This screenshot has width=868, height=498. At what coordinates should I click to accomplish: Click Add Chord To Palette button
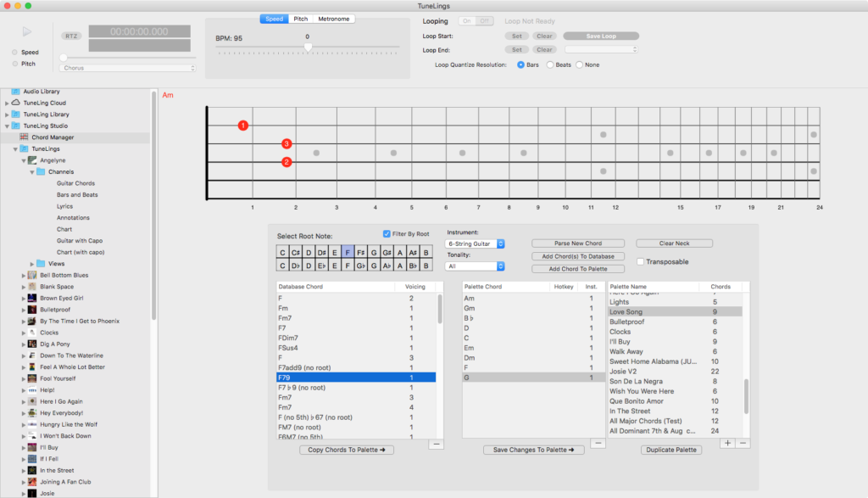pos(578,269)
